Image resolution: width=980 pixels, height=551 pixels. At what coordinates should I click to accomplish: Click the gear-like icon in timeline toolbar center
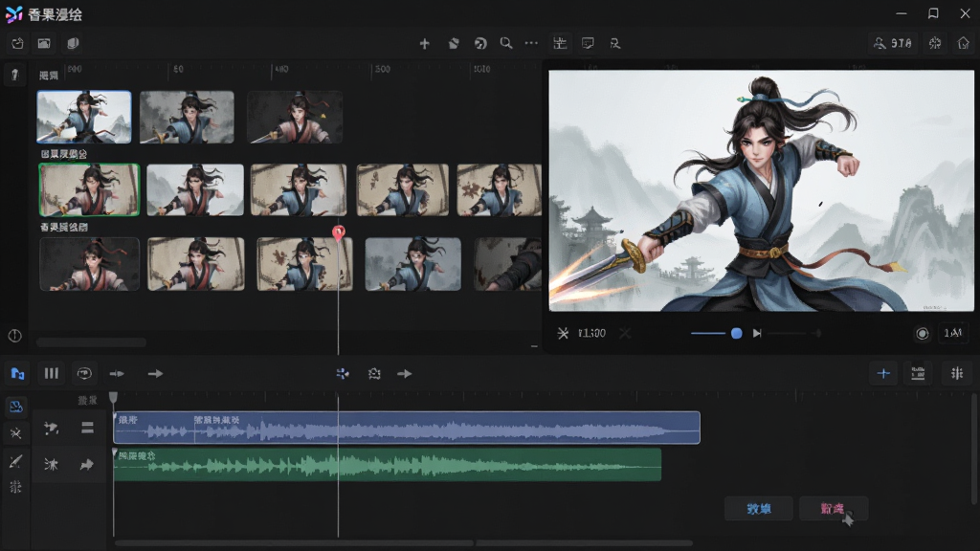coord(374,374)
